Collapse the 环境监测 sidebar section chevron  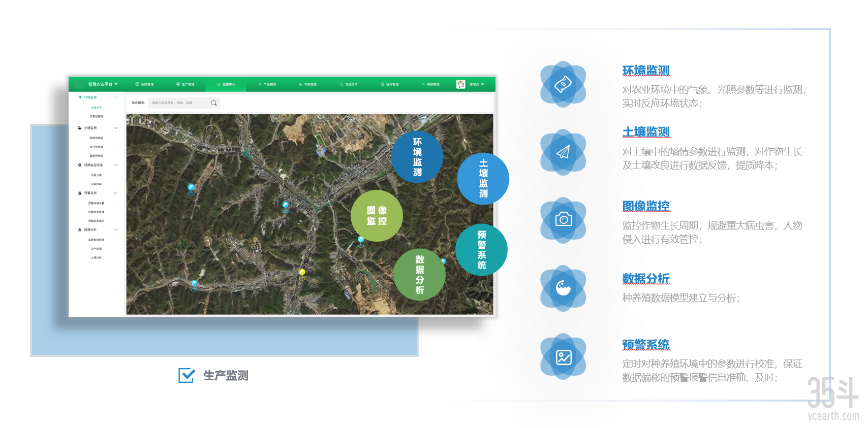[x=116, y=97]
